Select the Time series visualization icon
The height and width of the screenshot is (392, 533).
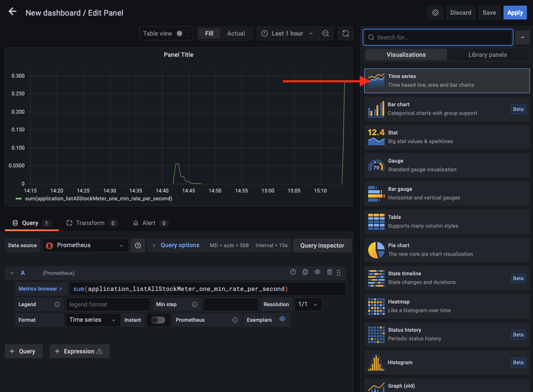point(376,81)
